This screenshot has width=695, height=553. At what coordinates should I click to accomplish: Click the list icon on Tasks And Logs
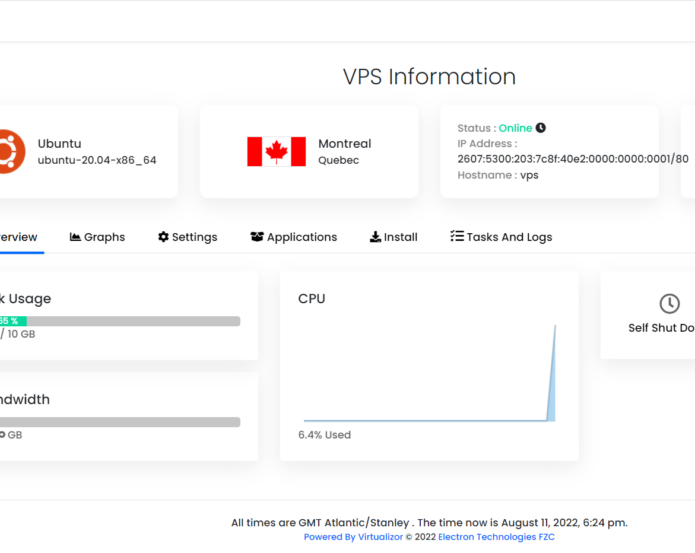pos(457,236)
